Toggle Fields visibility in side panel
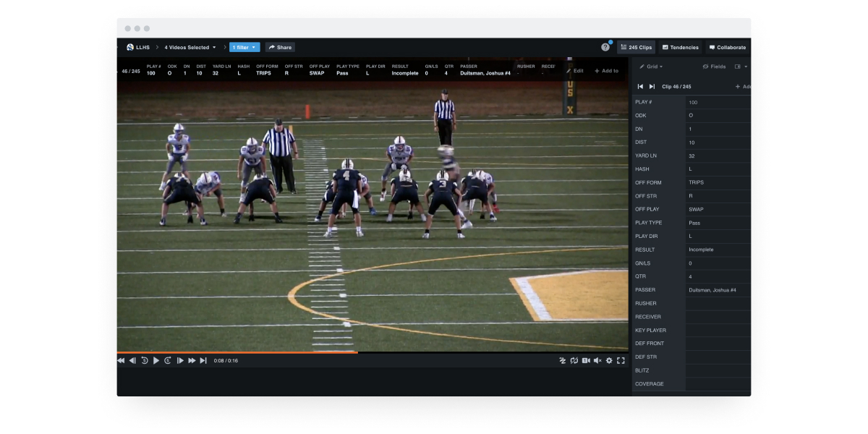868x434 pixels. (x=714, y=67)
